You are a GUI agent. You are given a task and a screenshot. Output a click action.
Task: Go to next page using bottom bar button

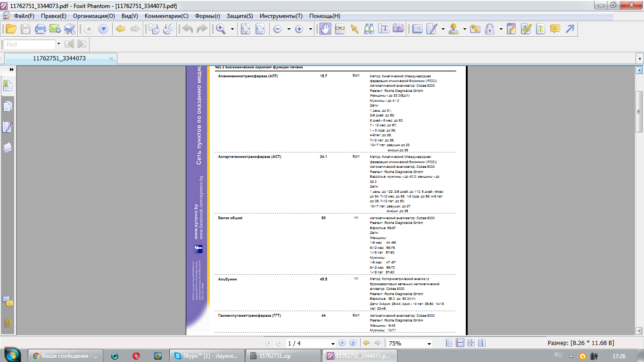coord(342,343)
